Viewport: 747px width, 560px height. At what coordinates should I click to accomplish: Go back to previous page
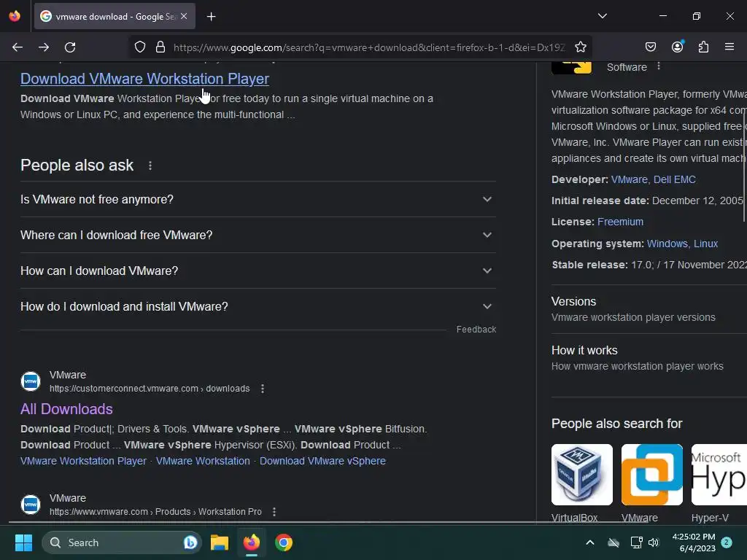(x=18, y=47)
